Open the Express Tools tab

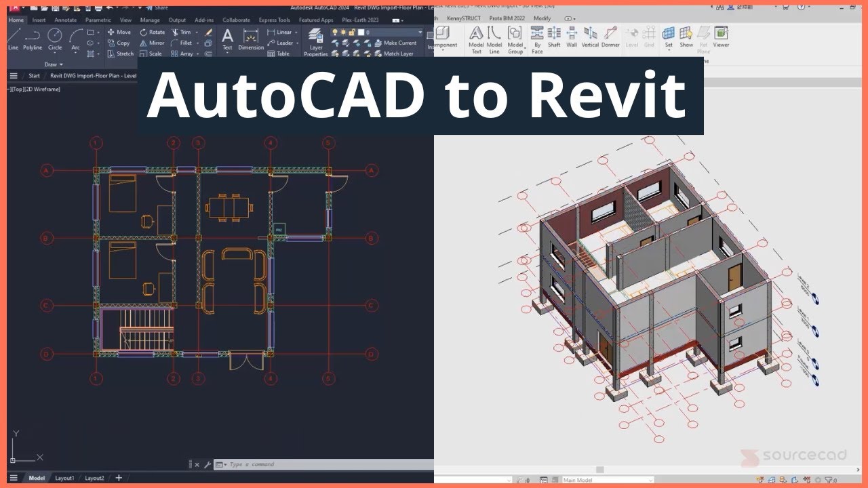coord(274,20)
